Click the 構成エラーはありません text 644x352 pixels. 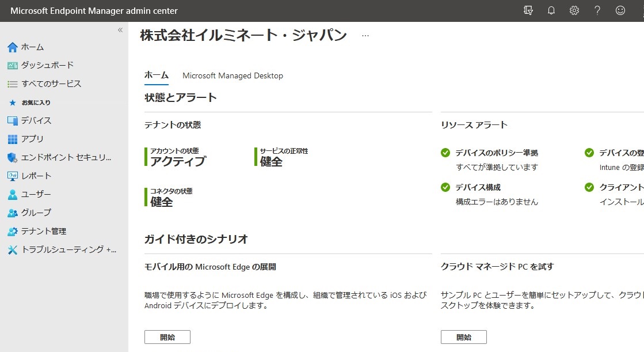coord(497,202)
